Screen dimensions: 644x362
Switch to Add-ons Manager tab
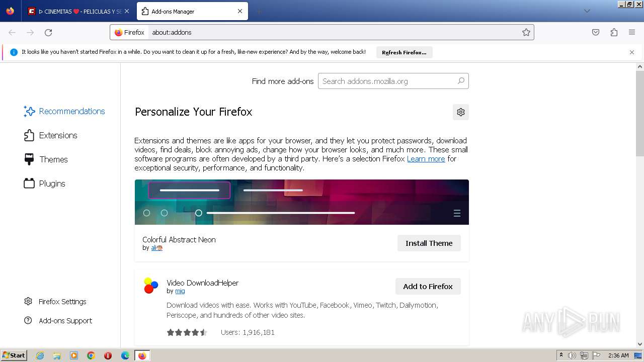(x=192, y=11)
